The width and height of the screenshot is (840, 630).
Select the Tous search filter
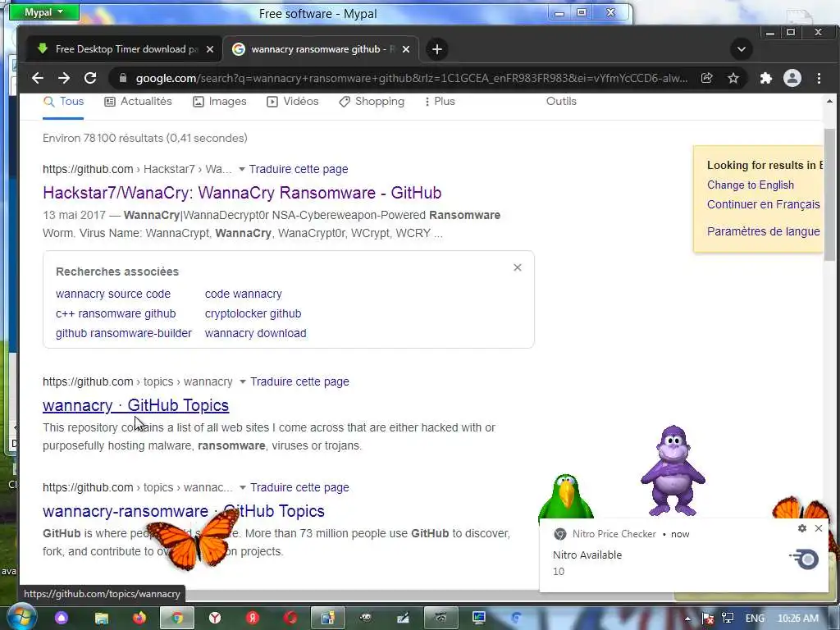[x=63, y=101]
